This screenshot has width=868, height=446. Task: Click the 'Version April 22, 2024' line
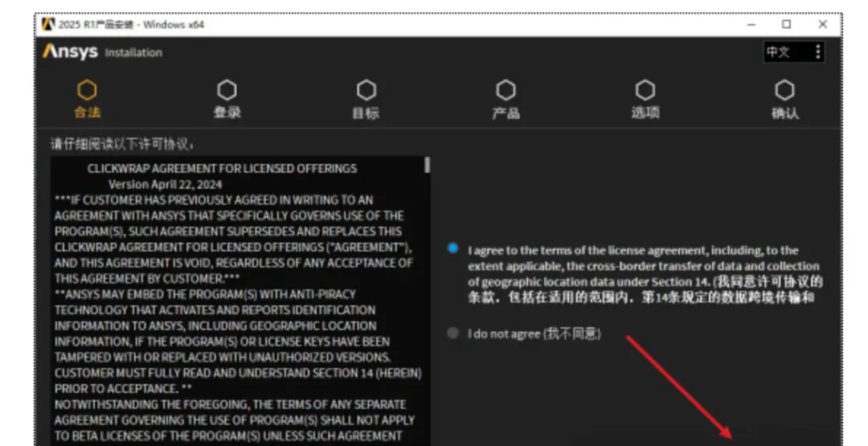(165, 185)
